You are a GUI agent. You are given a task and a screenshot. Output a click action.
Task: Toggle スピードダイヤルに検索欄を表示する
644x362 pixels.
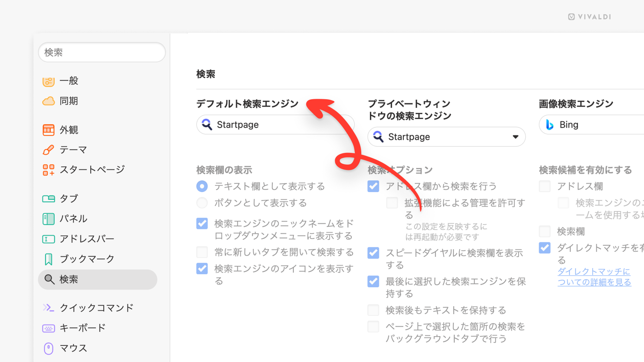tap(373, 253)
